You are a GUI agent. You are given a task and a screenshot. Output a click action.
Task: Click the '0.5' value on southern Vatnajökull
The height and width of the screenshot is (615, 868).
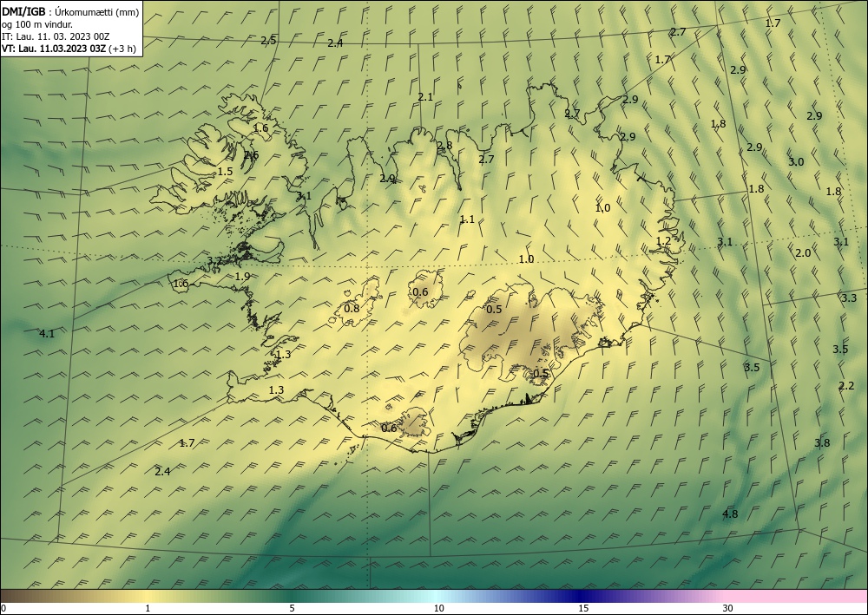point(541,373)
